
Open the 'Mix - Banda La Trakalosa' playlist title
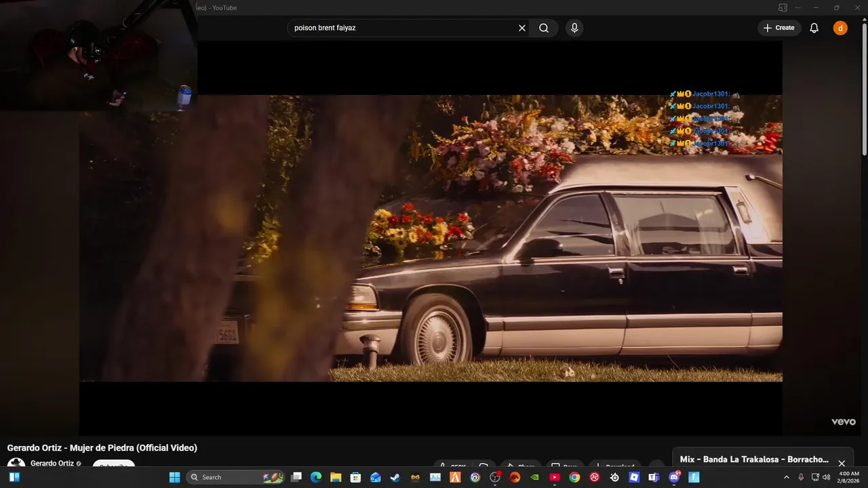point(754,460)
